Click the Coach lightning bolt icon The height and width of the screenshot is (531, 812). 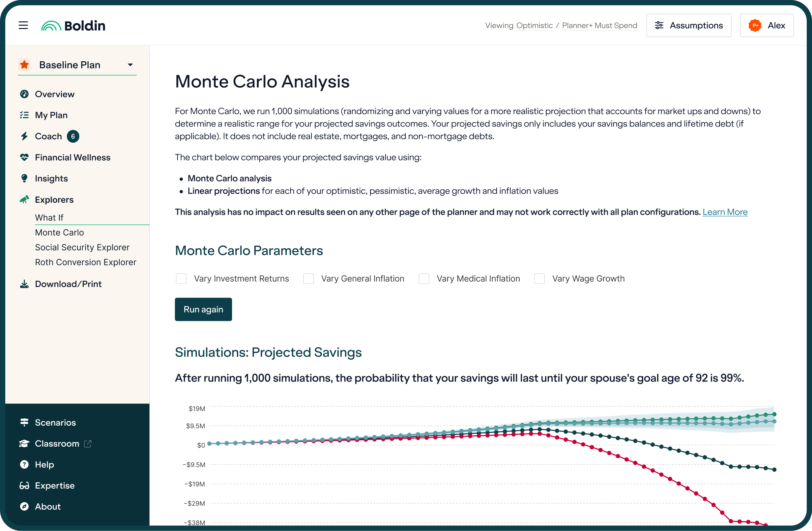pos(24,136)
